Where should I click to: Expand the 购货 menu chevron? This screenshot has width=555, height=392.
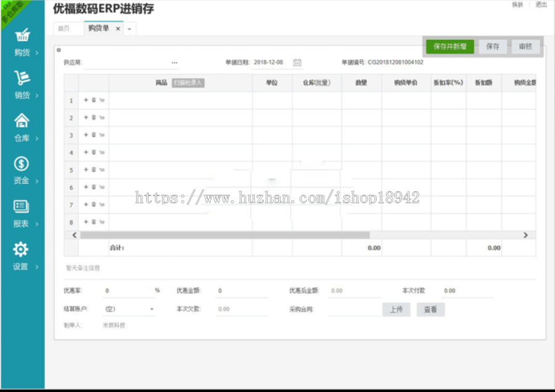click(37, 53)
